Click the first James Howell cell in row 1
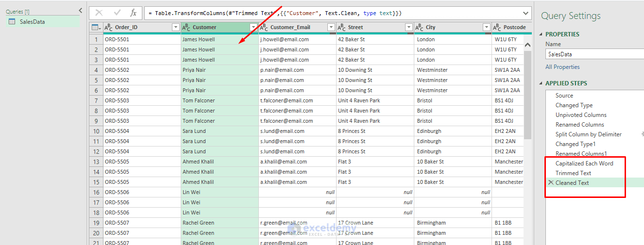Image resolution: width=644 pixels, height=245 pixels. 220,39
